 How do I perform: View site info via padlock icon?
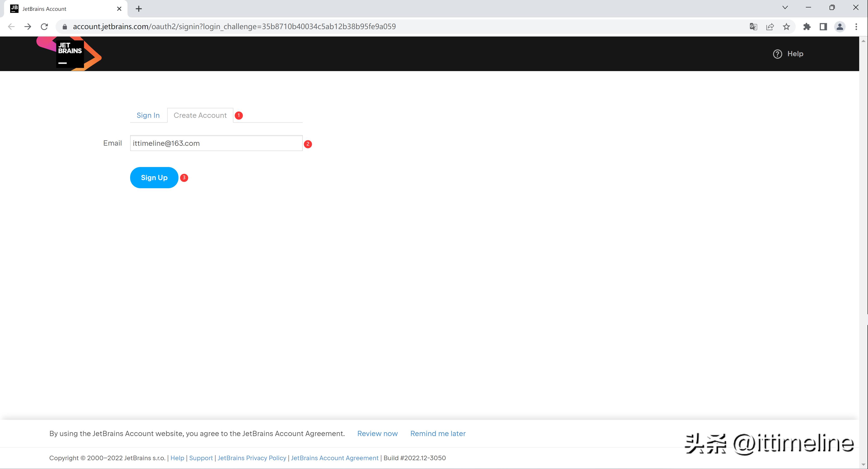pos(65,27)
